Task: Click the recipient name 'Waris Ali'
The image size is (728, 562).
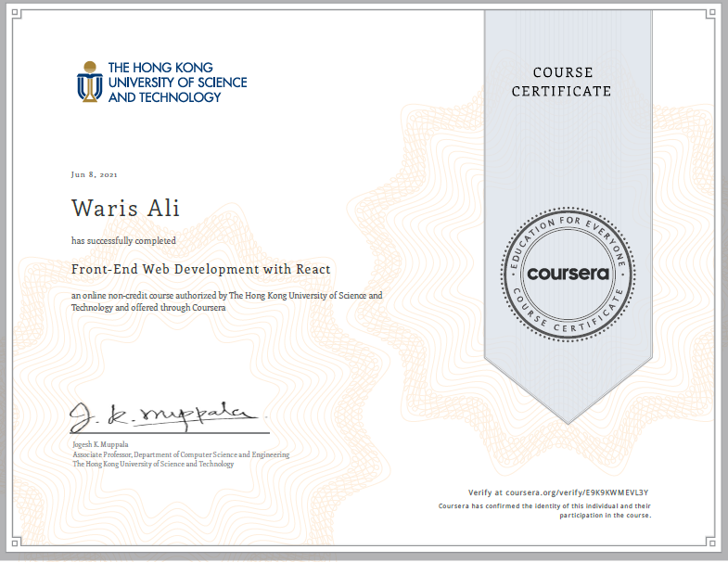Action: tap(125, 208)
